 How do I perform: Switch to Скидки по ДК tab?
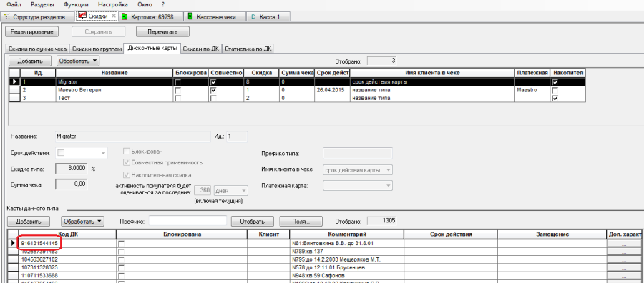[201, 49]
